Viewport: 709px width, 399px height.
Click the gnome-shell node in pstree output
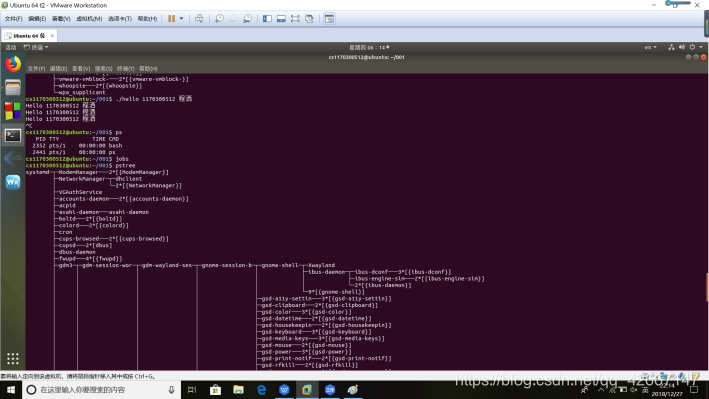pos(280,265)
